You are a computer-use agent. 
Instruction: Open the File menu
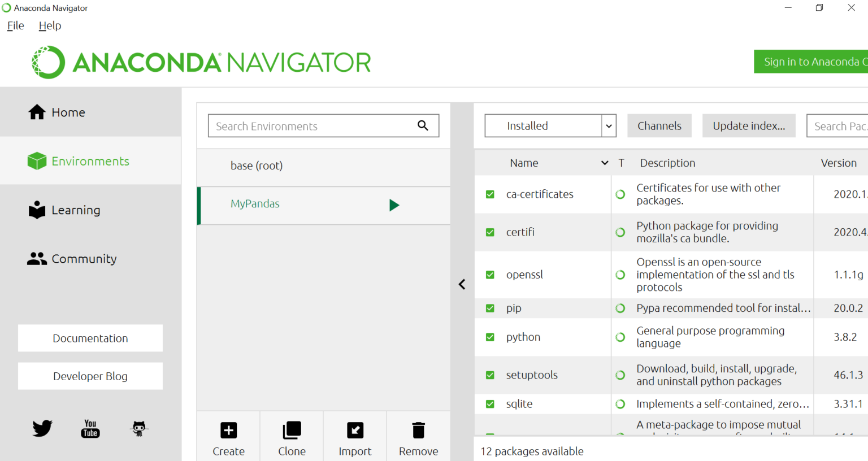(x=16, y=25)
